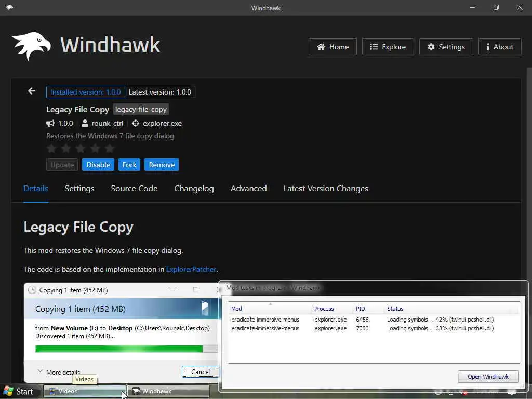This screenshot has height=399, width=532.
Task: Click the target icon beside explorer.exe
Action: coord(136,123)
